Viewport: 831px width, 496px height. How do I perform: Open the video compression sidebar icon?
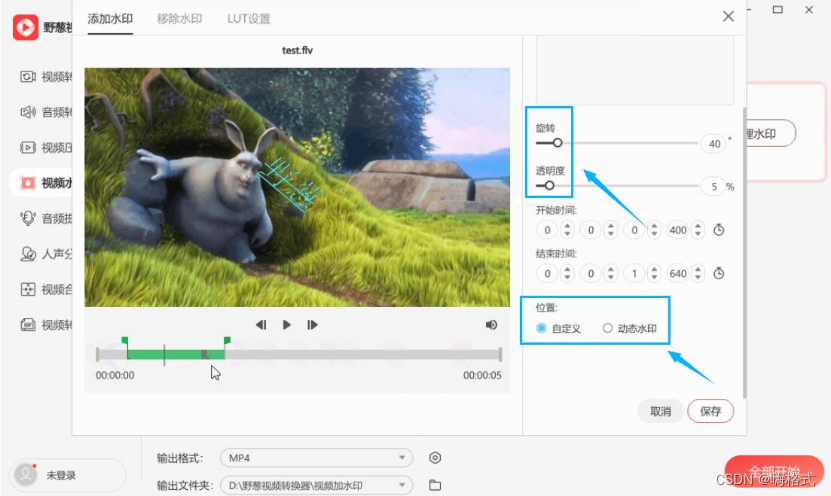pyautogui.click(x=28, y=147)
